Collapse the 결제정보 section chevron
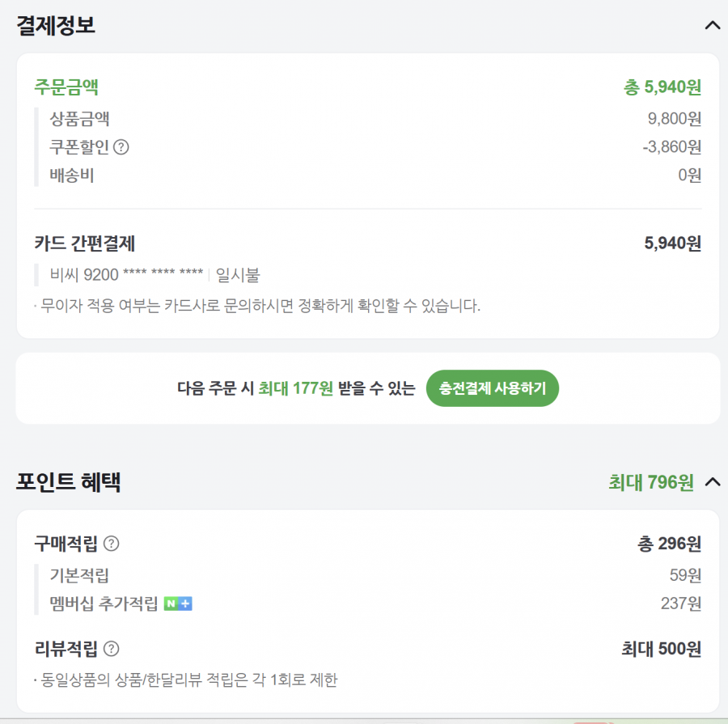Image resolution: width=728 pixels, height=724 pixels. (712, 25)
